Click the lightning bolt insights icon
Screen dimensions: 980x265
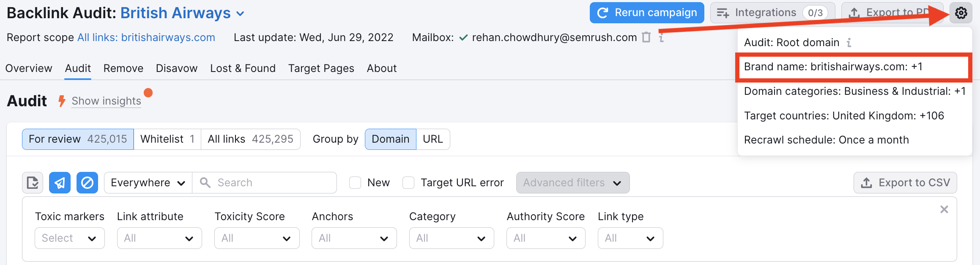pyautogui.click(x=62, y=101)
